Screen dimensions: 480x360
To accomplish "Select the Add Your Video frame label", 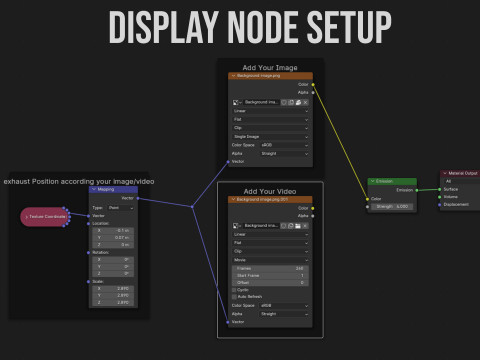I will pyautogui.click(x=270, y=192).
